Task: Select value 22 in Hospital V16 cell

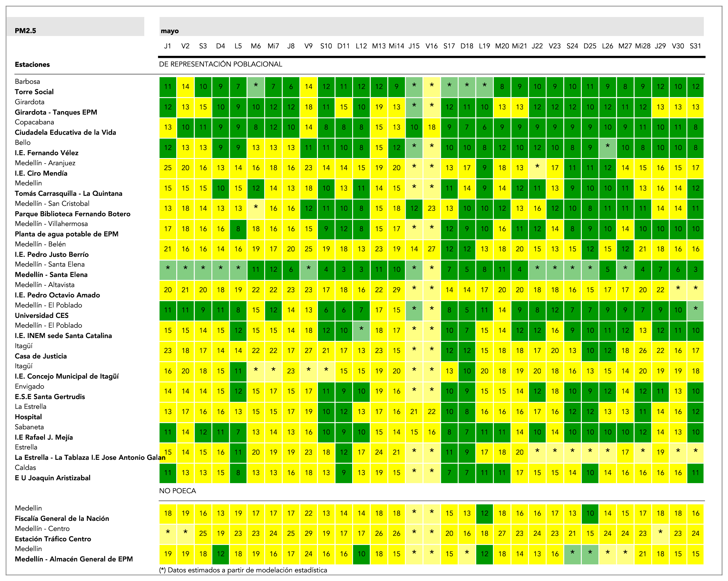Action: click(x=432, y=412)
